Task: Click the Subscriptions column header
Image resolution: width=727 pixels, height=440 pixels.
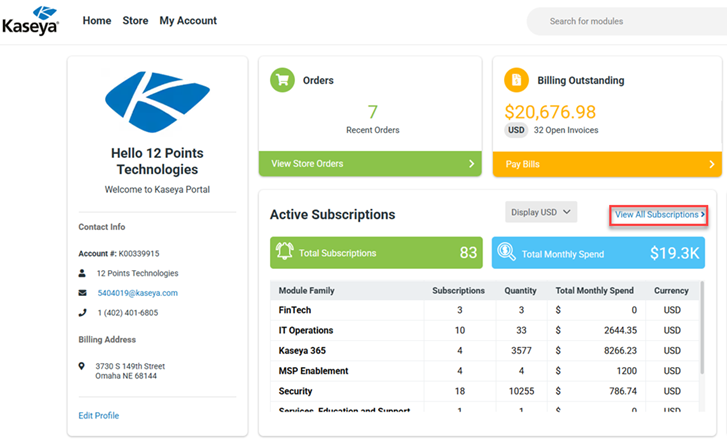Action: [x=459, y=291]
